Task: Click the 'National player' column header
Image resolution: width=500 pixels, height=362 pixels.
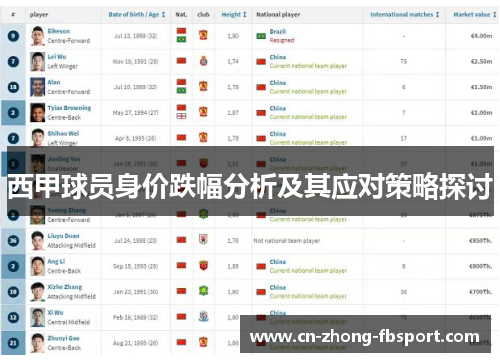Action: [278, 14]
